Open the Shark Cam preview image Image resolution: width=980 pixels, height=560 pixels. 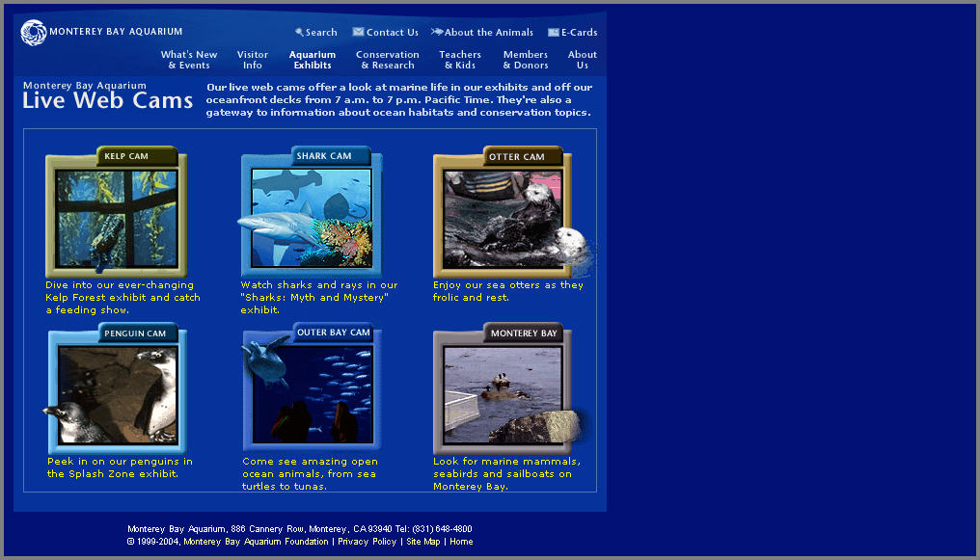[x=310, y=218]
